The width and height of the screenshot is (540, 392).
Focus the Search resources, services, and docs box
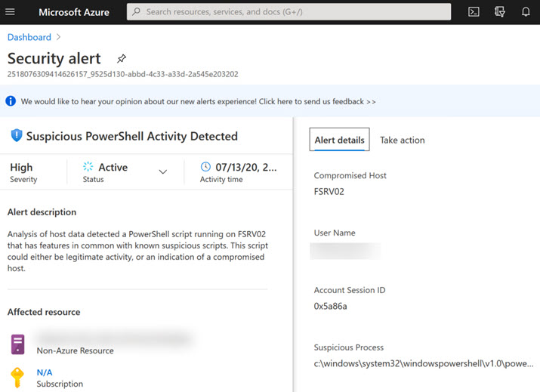pyautogui.click(x=289, y=12)
